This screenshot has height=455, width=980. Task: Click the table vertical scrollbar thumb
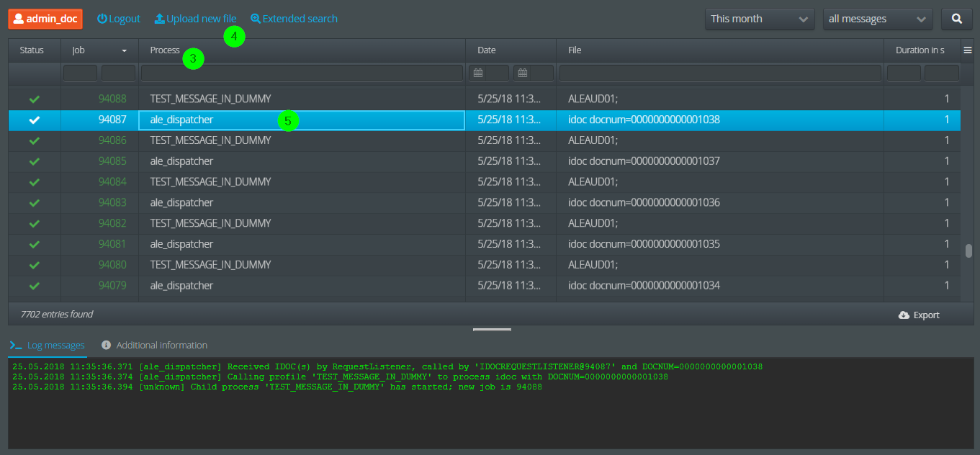[968, 251]
